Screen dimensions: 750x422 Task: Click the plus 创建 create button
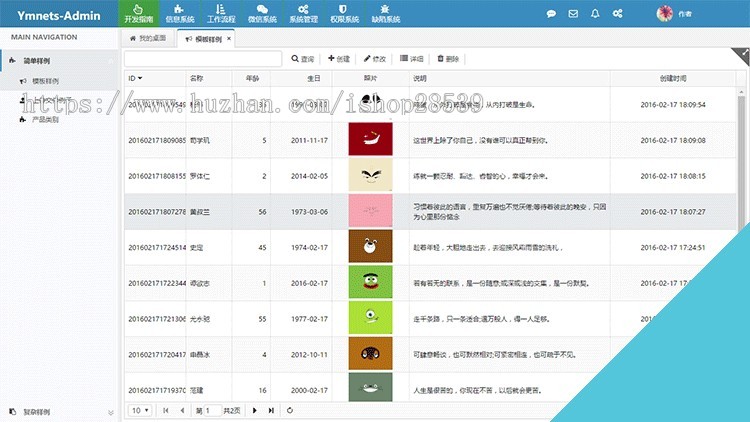[339, 59]
